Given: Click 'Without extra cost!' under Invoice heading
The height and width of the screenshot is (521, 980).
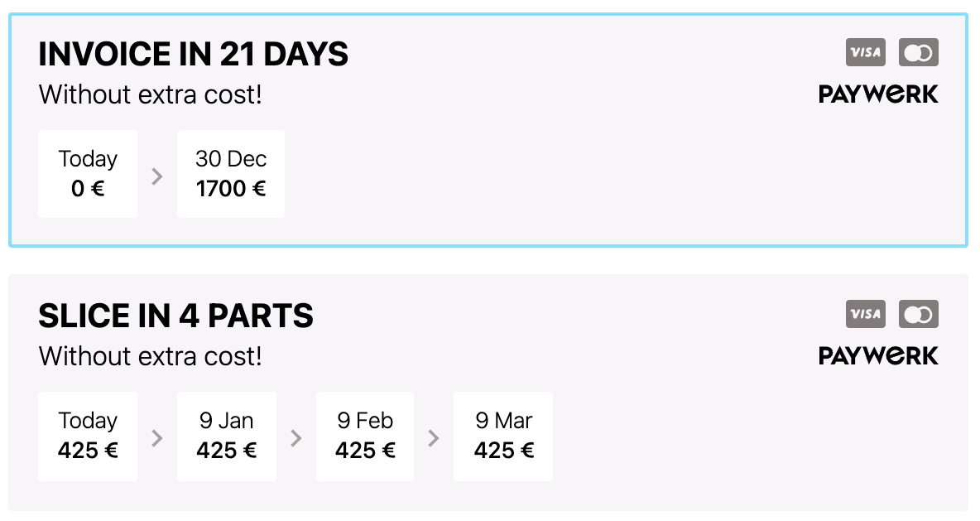Looking at the screenshot, I should 151,94.
